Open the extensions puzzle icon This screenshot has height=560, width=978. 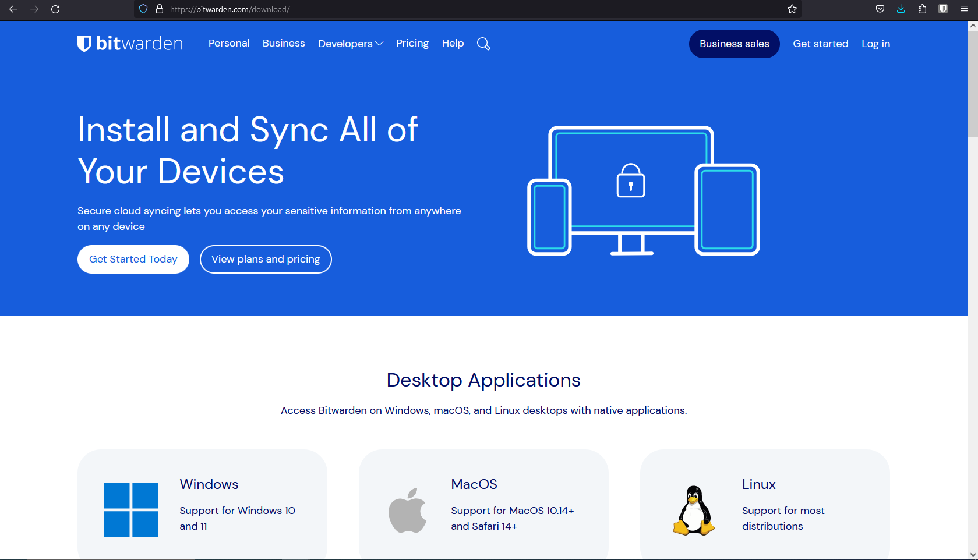[x=922, y=9]
